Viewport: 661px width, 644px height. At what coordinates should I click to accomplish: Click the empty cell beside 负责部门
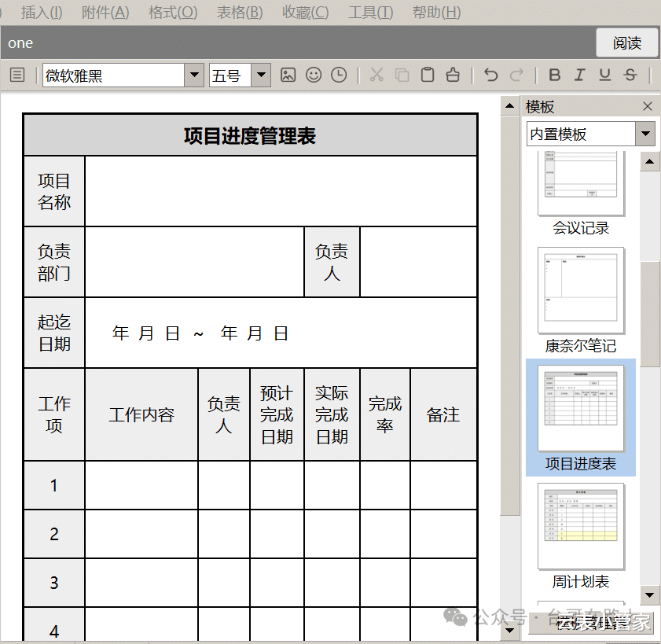(x=194, y=262)
